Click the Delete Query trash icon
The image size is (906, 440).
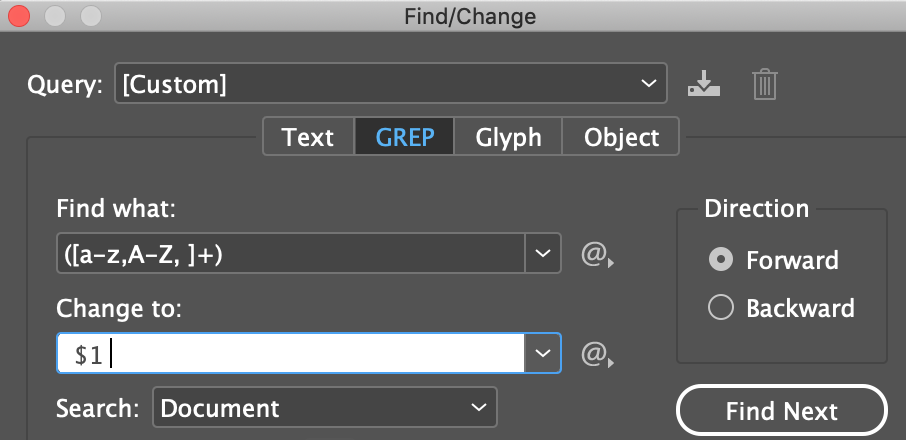(x=765, y=85)
